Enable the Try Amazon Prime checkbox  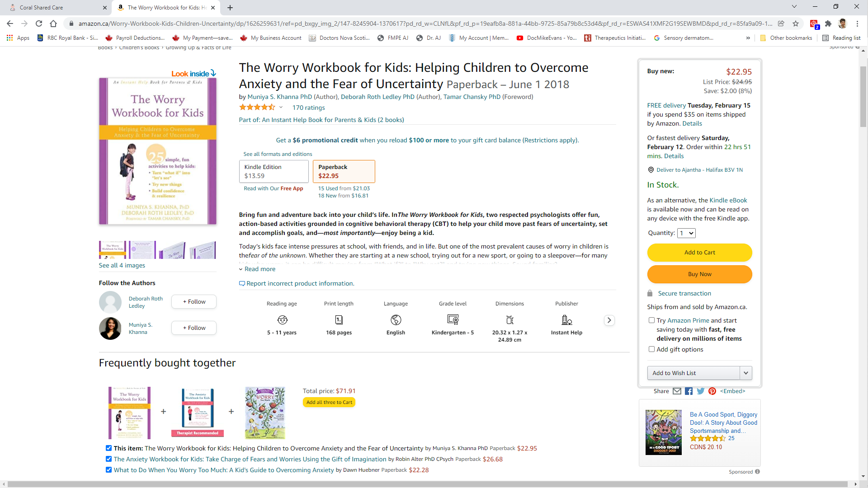tap(651, 320)
